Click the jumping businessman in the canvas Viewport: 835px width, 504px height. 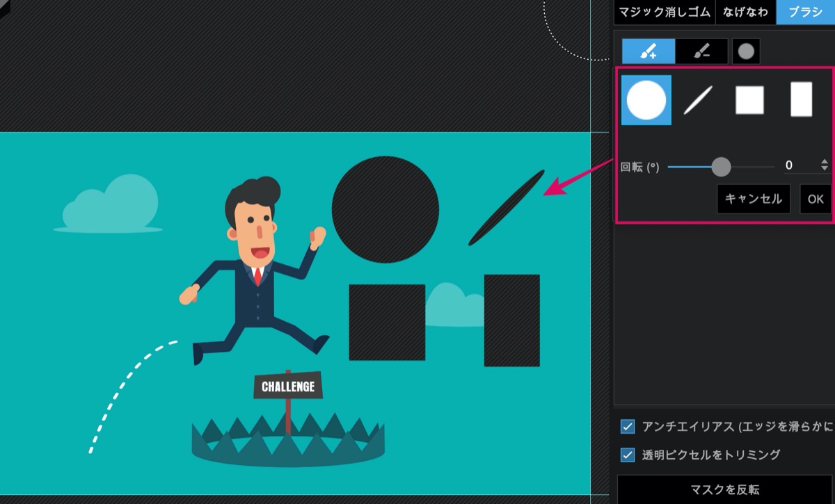pos(256,271)
